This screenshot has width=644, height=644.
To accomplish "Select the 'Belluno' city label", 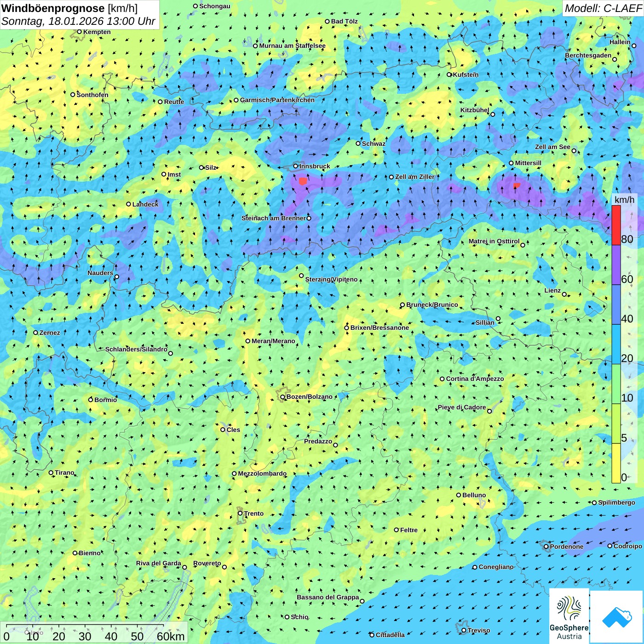I will pos(474,495).
